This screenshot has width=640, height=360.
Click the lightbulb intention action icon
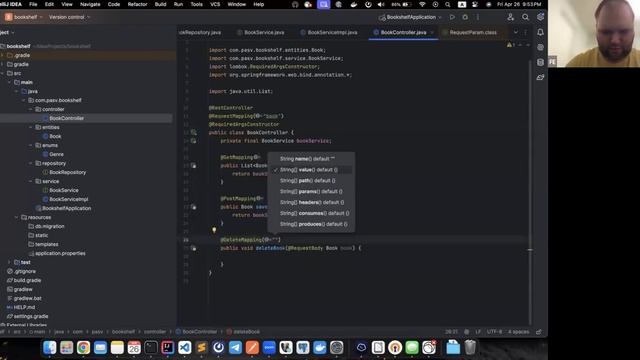(214, 230)
